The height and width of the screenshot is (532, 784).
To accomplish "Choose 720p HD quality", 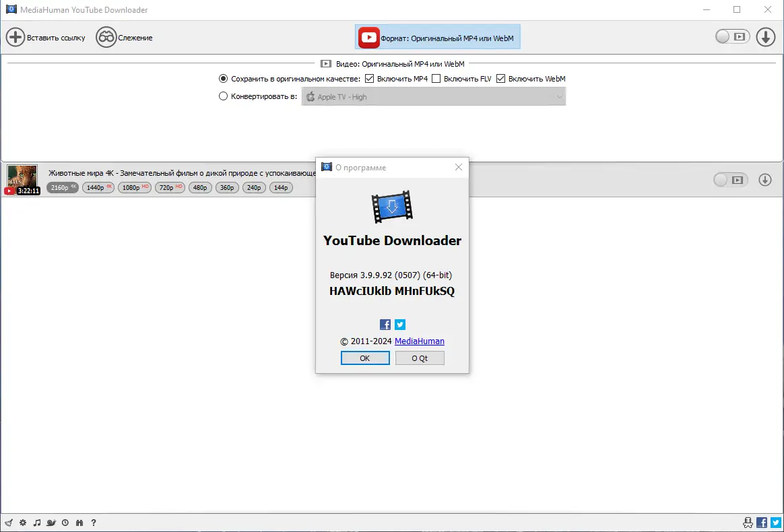I will coord(170,187).
